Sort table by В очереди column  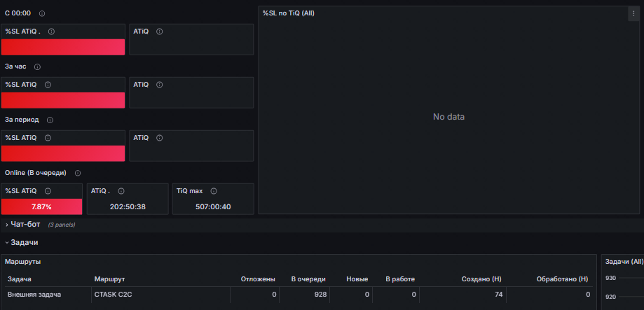pyautogui.click(x=308, y=279)
